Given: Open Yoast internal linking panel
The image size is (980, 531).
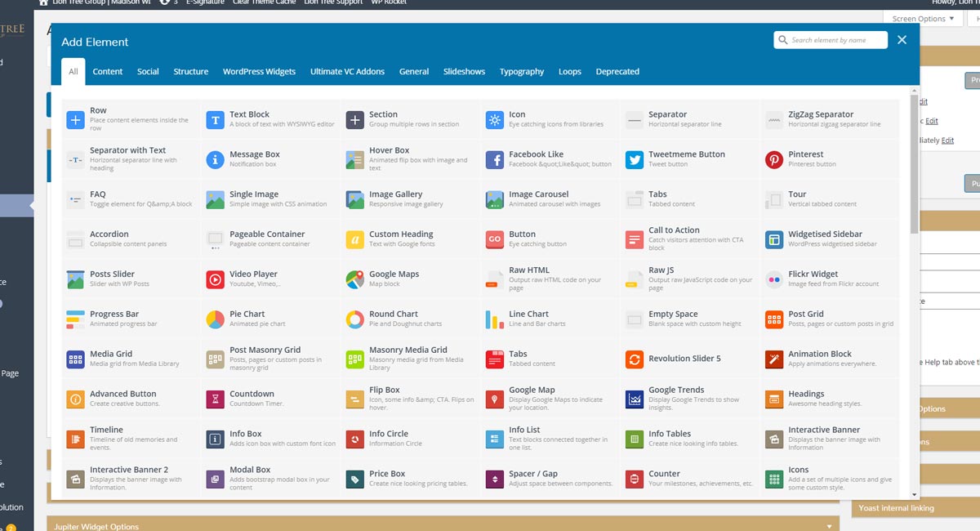Looking at the screenshot, I should click(915, 508).
